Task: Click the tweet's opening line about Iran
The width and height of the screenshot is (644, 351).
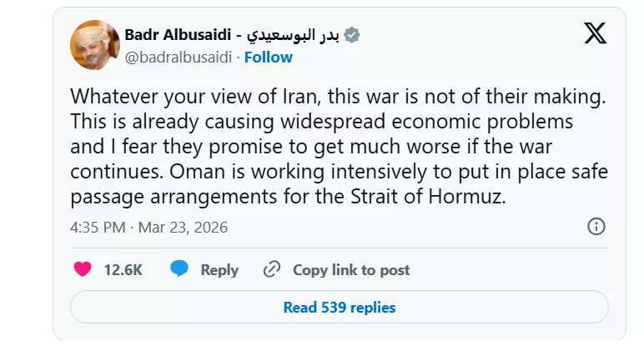Action: click(x=338, y=96)
